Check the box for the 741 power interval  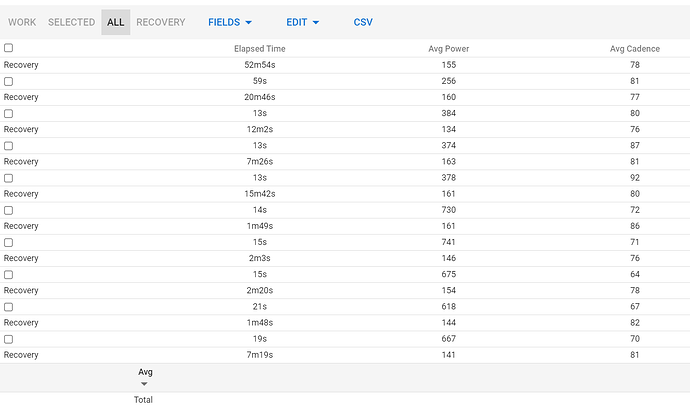9,242
